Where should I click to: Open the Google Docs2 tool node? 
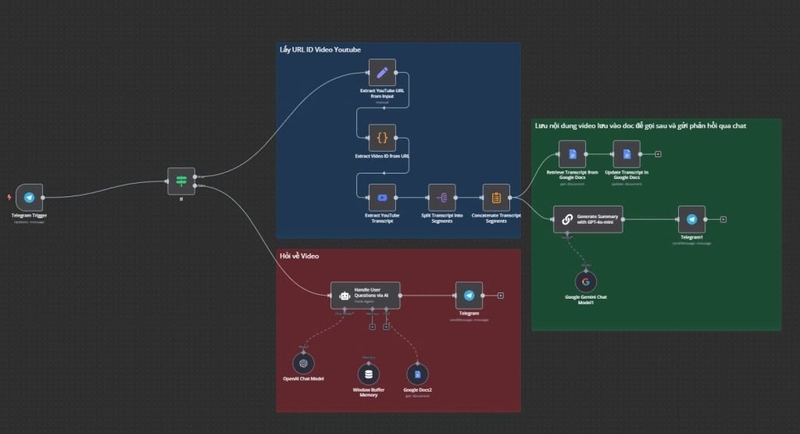click(417, 374)
